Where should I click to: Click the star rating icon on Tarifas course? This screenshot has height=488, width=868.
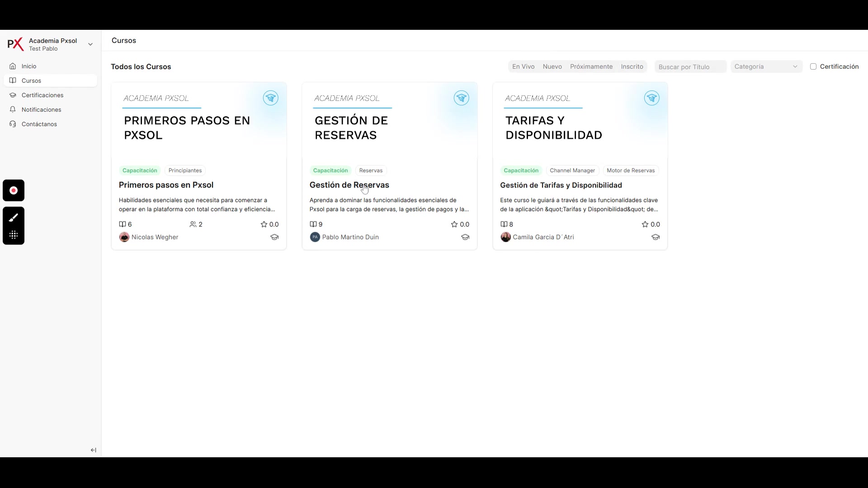(x=645, y=224)
